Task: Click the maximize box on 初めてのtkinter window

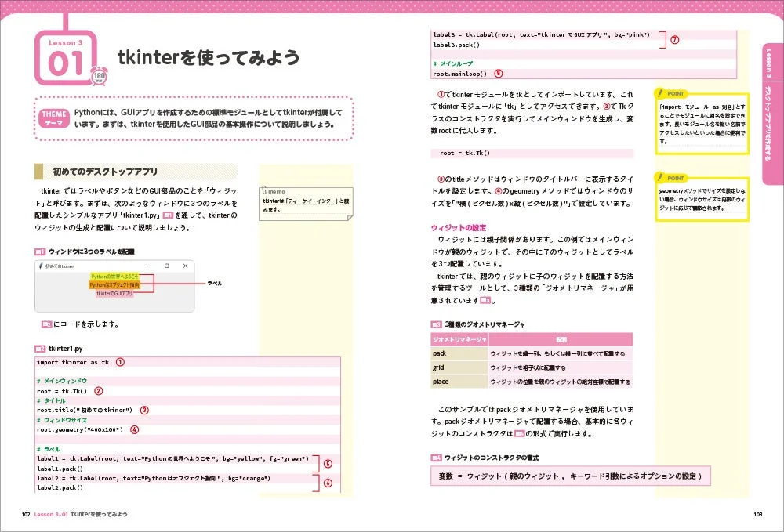Action: pyautogui.click(x=166, y=265)
